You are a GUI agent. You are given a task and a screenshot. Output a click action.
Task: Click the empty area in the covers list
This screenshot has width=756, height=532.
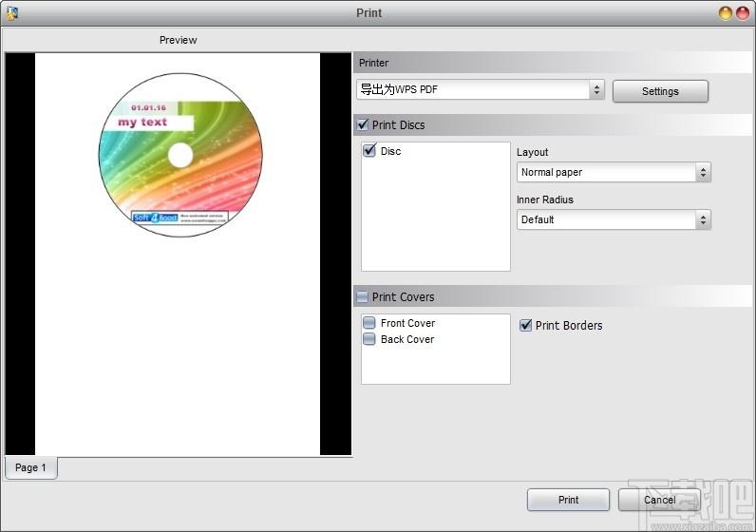click(435, 365)
